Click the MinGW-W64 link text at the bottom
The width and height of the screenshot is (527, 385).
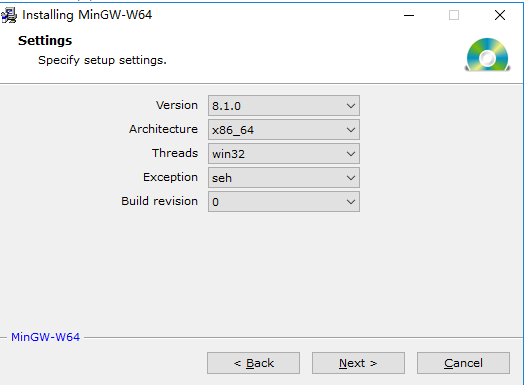[45, 337]
